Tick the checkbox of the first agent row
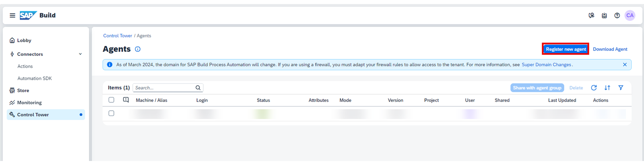The width and height of the screenshot is (644, 165). (111, 113)
